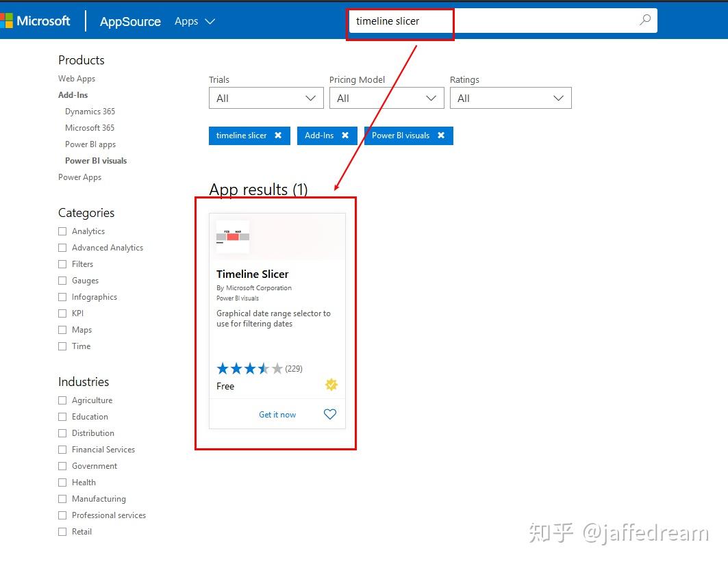
Task: Open the Dynamics 365 add-ins link
Action: (90, 111)
